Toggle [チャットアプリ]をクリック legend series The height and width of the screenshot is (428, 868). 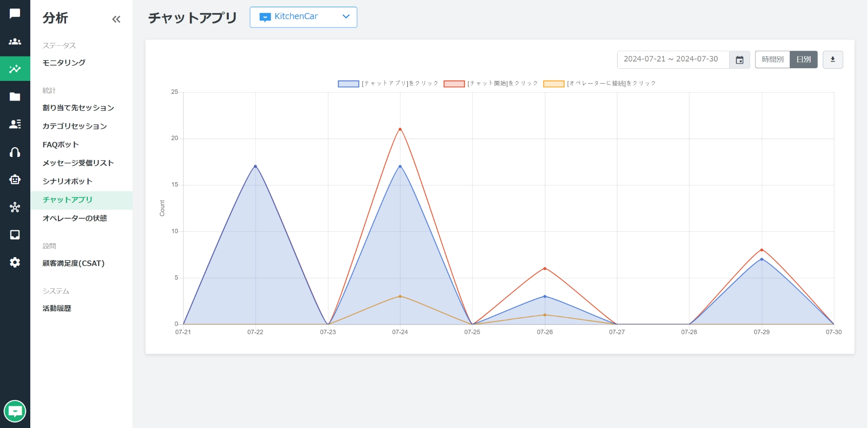(x=388, y=84)
